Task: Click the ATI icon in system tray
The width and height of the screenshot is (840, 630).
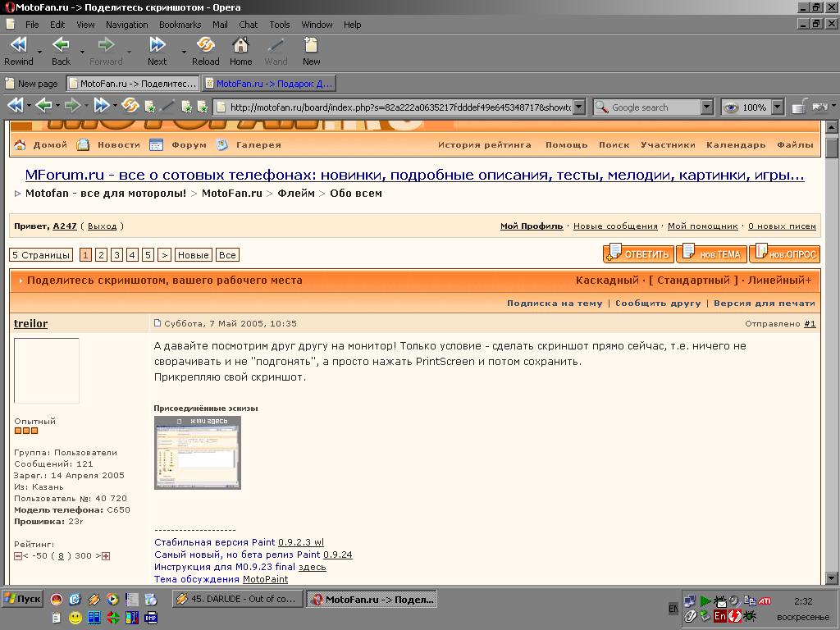Action: 765,601
